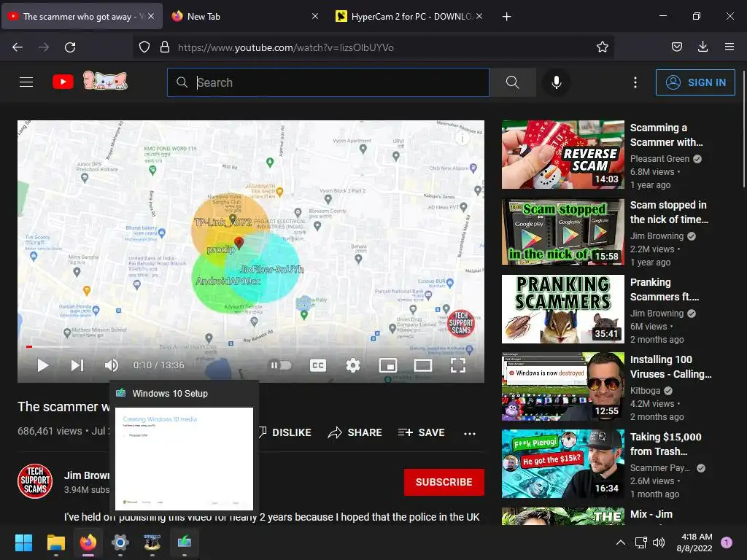Screen dimensions: 747x560
Task: Play the video
Action: (x=43, y=365)
